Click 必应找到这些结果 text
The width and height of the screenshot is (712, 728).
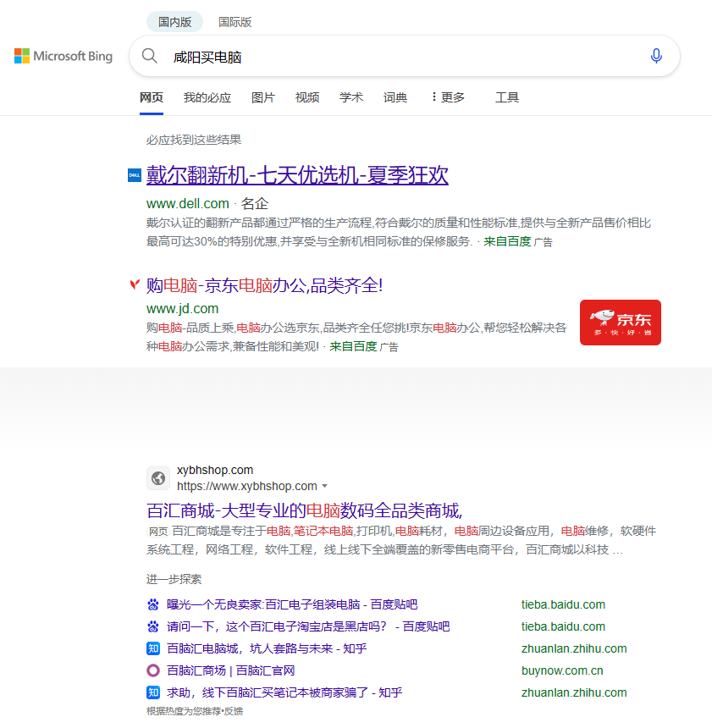point(194,140)
